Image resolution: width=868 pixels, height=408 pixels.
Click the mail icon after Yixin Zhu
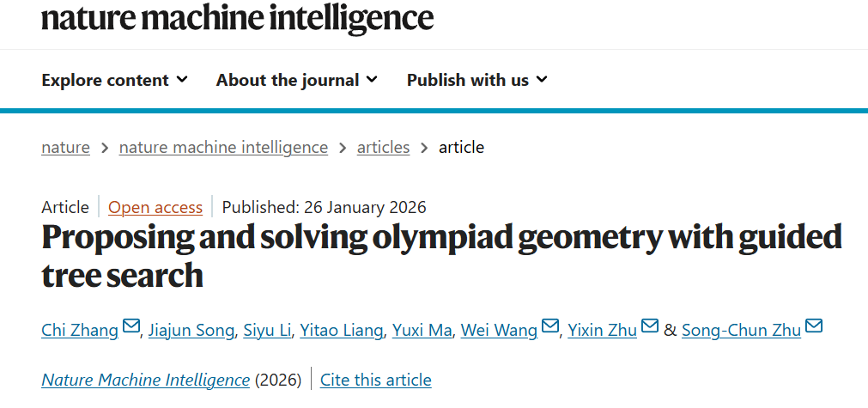point(650,327)
